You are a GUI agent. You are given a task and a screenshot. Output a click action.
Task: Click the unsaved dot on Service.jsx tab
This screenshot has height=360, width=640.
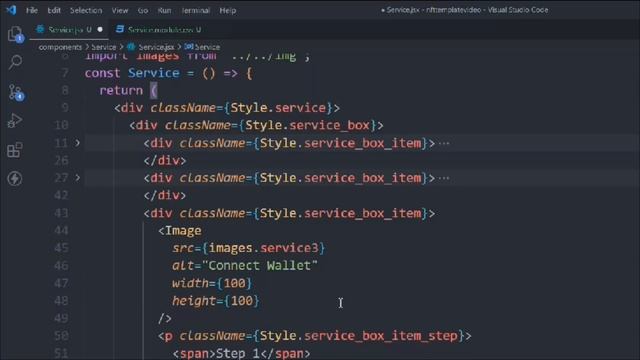coord(100,29)
